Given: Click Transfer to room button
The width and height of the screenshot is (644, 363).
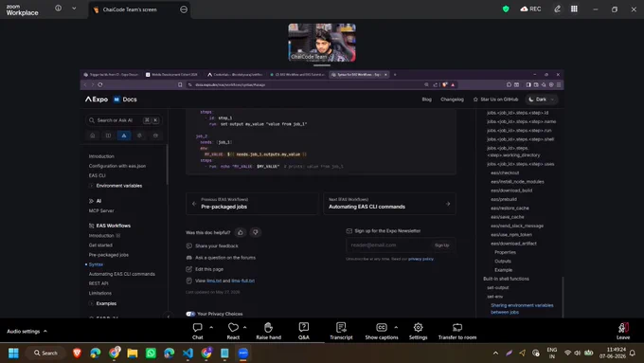Looking at the screenshot, I should point(457,331).
